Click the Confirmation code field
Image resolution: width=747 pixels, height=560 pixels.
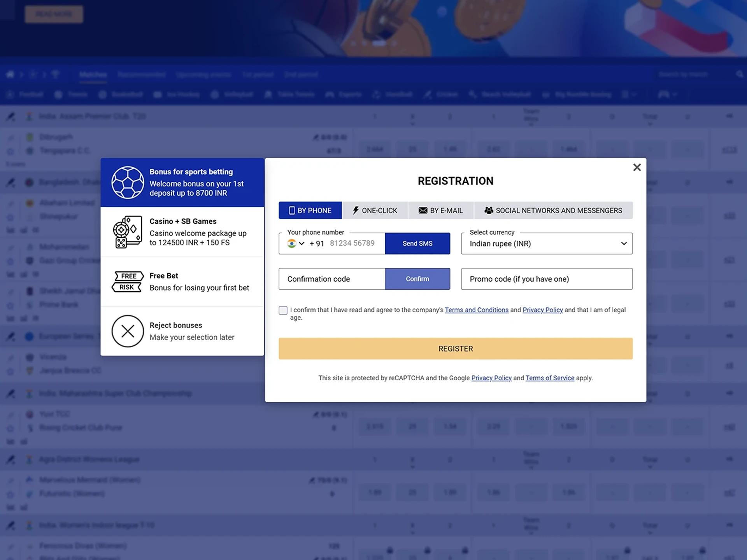click(332, 279)
